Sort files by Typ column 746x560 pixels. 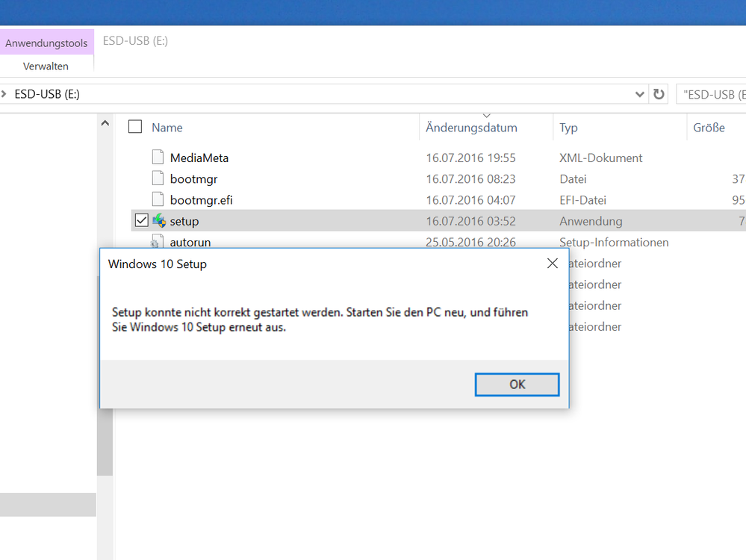tap(569, 128)
